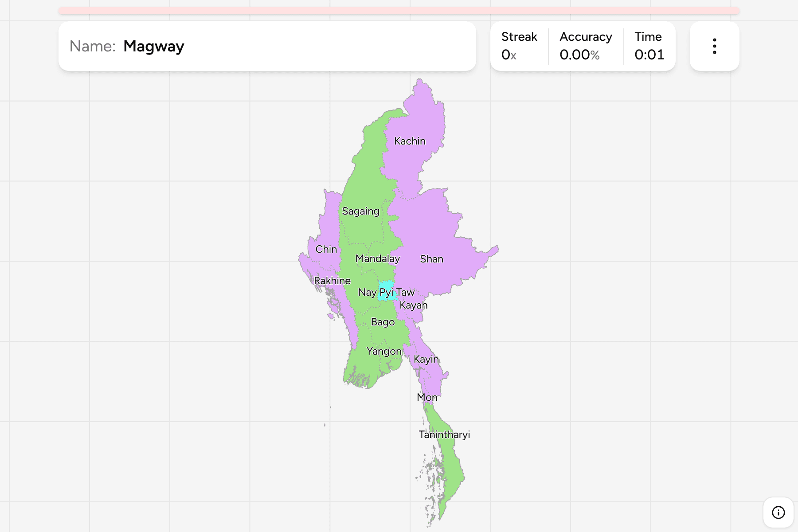
Task: Click the Time counter
Action: (x=649, y=46)
